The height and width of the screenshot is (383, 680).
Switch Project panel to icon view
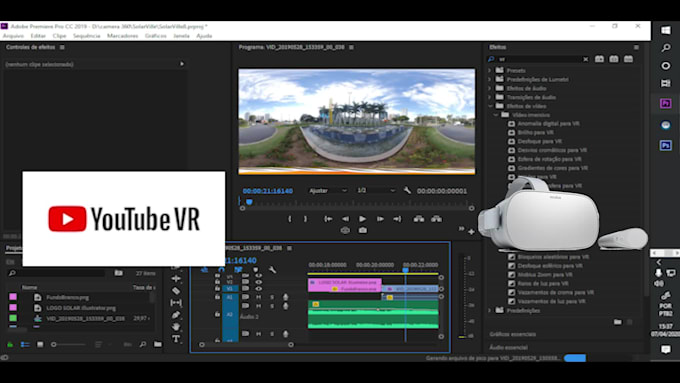(x=40, y=344)
